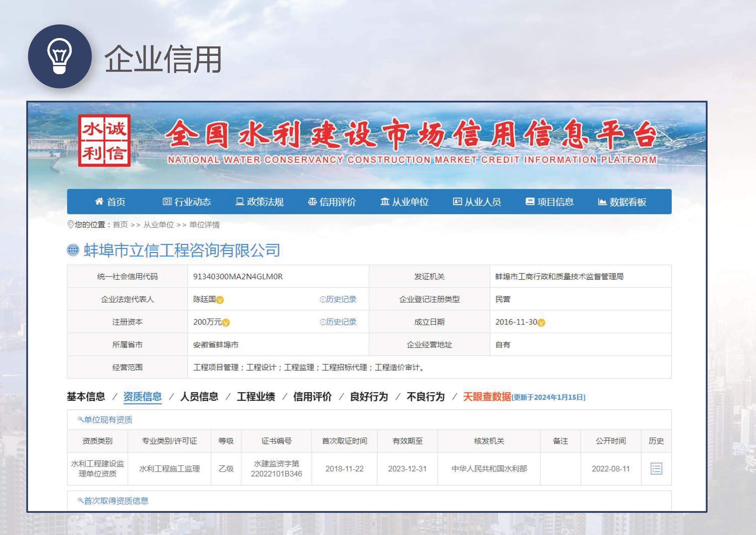Click the news icon beside 行业动态

pyautogui.click(x=167, y=201)
